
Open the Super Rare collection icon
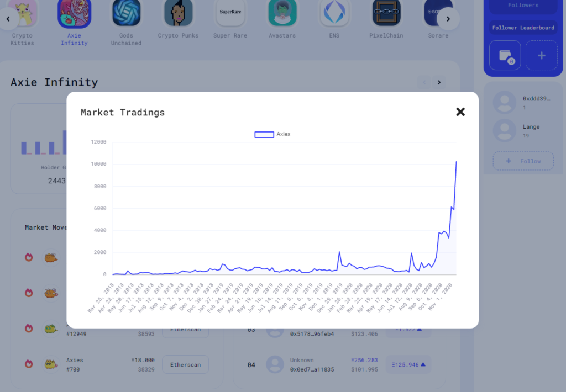[x=230, y=13]
